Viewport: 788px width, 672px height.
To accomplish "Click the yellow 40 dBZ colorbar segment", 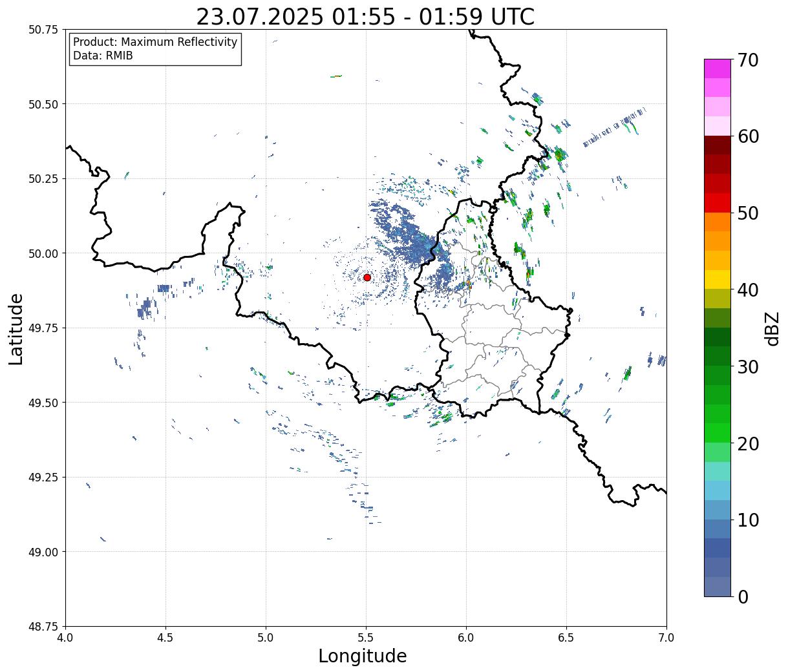I will click(x=717, y=279).
